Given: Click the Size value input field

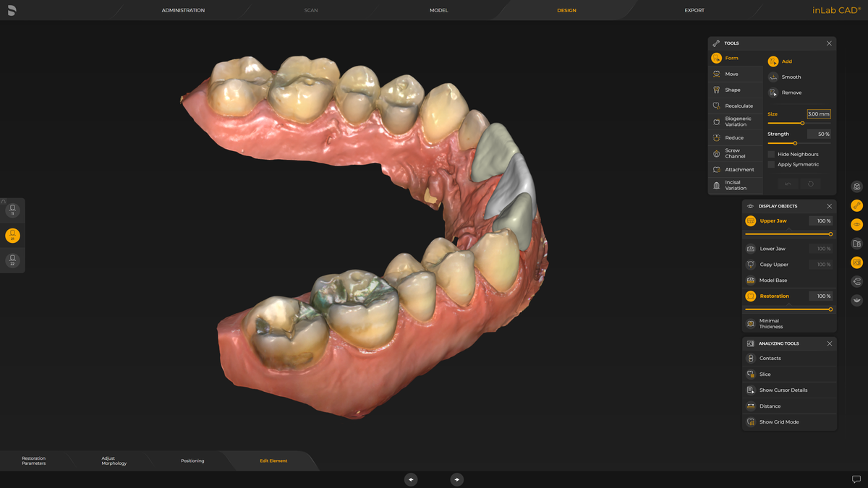Looking at the screenshot, I should pyautogui.click(x=819, y=114).
